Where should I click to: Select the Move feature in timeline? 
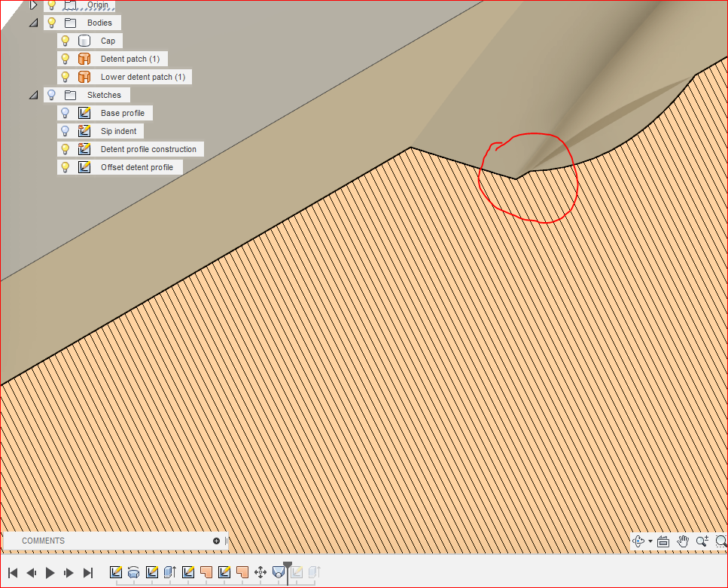[260, 571]
